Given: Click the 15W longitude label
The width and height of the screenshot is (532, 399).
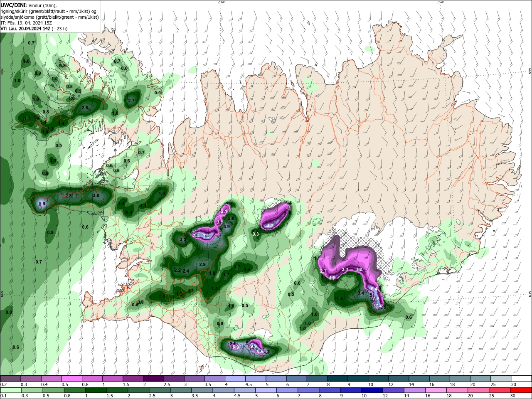Looking at the screenshot, I should pos(440,2).
